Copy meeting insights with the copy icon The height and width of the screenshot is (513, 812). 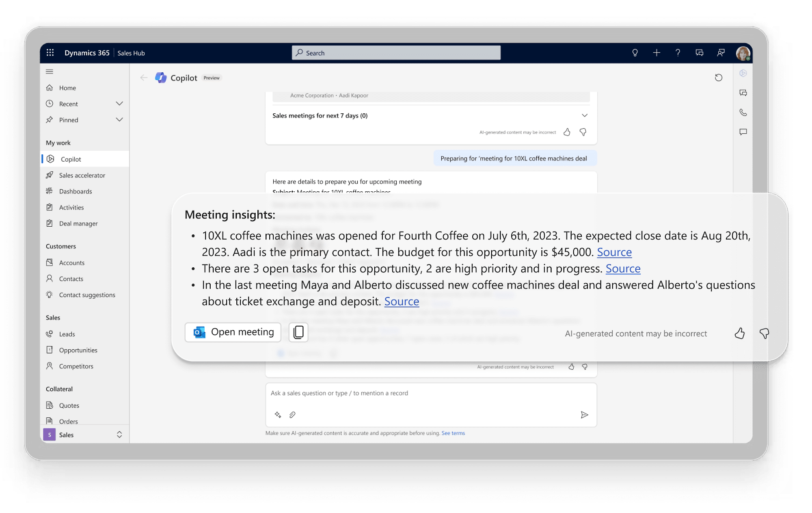tap(298, 332)
